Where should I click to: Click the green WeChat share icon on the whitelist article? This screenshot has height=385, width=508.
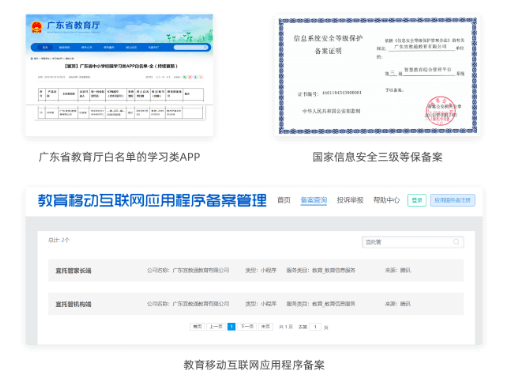tap(185, 77)
